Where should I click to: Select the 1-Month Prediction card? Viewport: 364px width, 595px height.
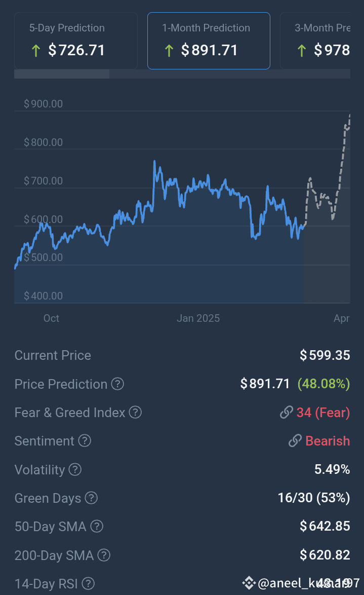click(209, 41)
